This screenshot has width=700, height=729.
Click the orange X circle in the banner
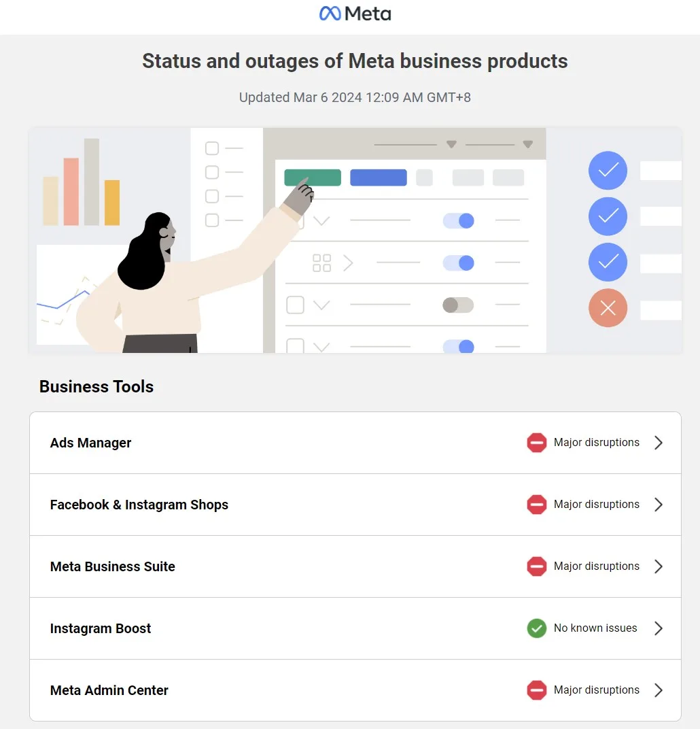pos(608,308)
